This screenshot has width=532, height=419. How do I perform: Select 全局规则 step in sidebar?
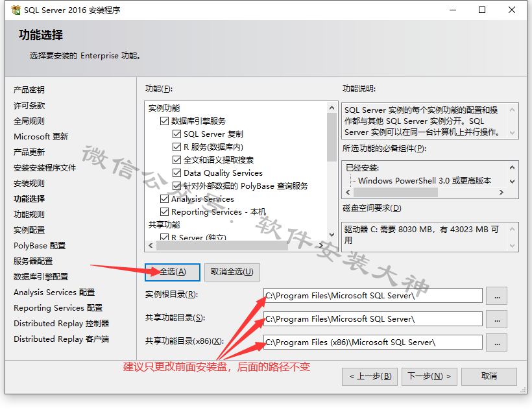29,121
